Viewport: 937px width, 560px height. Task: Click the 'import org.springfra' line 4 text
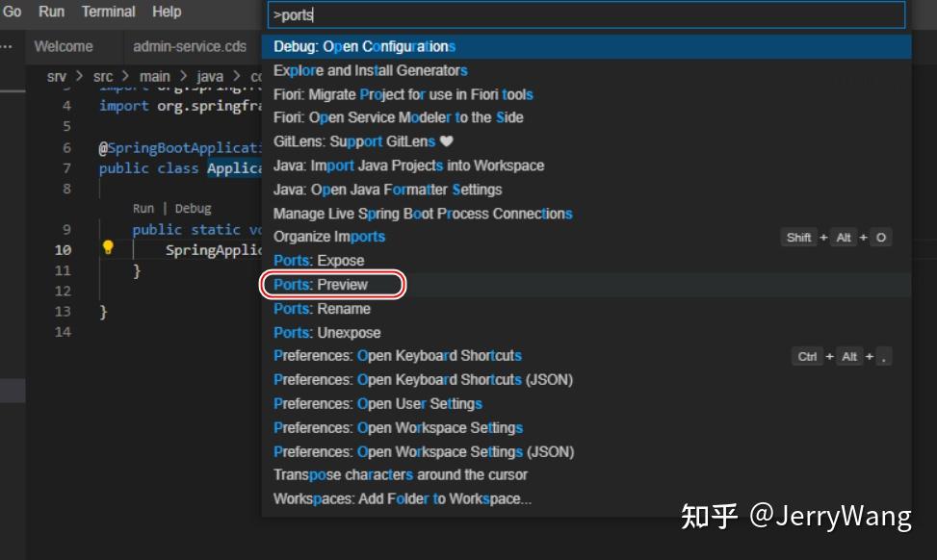click(x=180, y=106)
